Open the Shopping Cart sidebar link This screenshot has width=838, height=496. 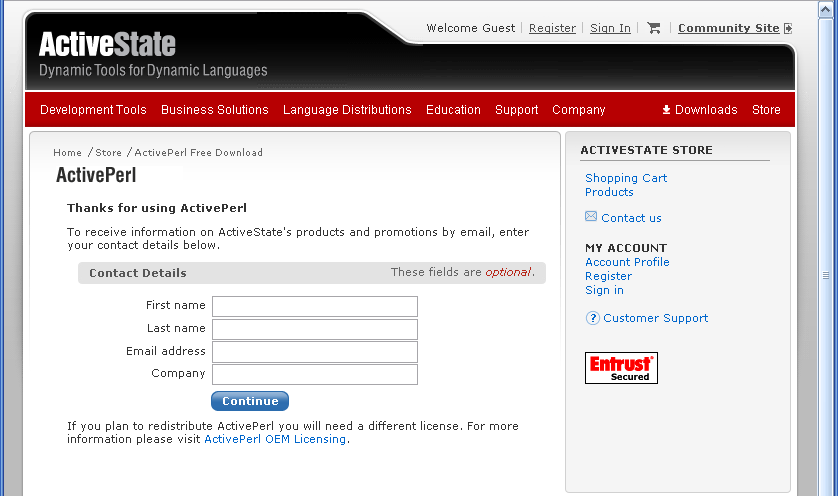pos(626,178)
